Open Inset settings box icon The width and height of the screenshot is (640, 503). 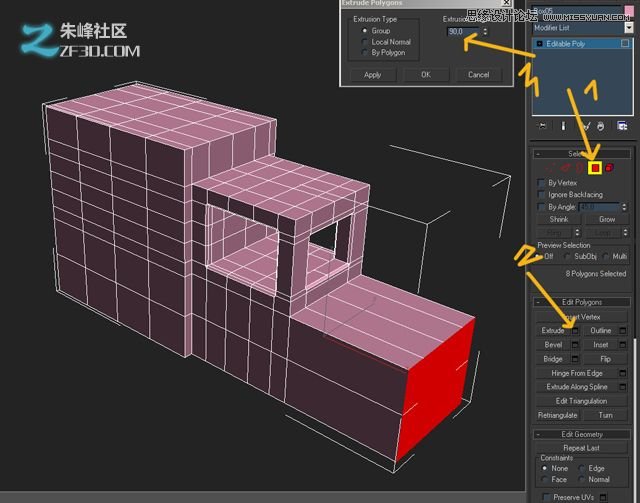click(x=623, y=345)
